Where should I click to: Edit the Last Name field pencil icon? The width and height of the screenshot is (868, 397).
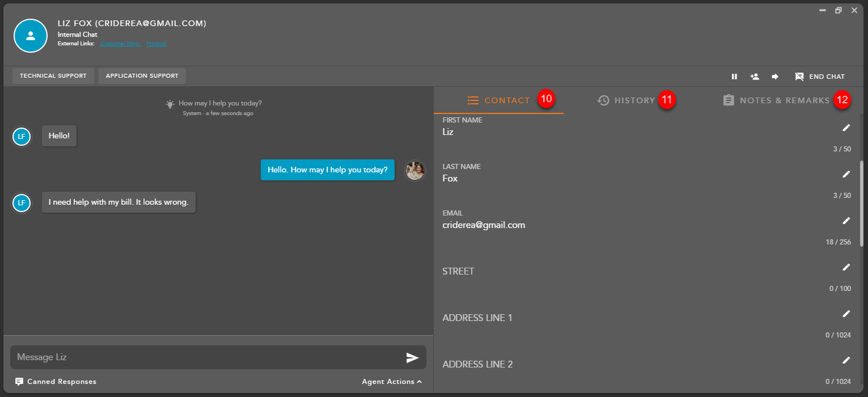click(846, 174)
